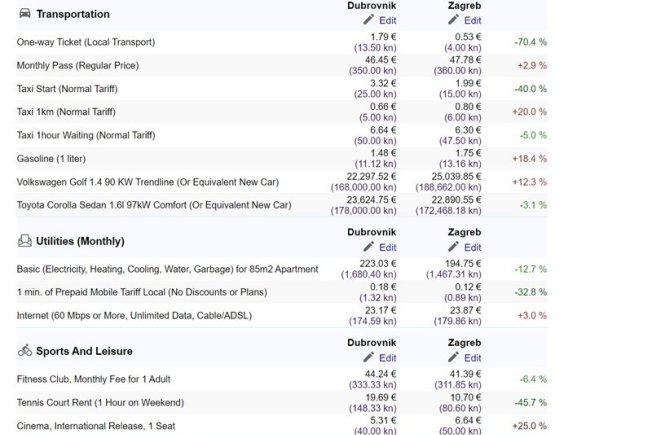Click the Tennis Court Rent row label
Image resolution: width=652 pixels, height=435 pixels.
(x=100, y=402)
